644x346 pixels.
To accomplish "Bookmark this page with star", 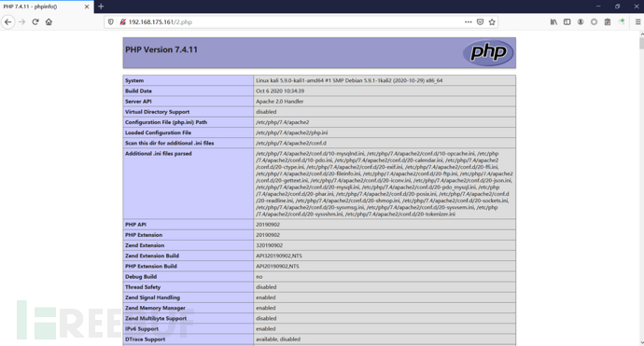I will (492, 22).
